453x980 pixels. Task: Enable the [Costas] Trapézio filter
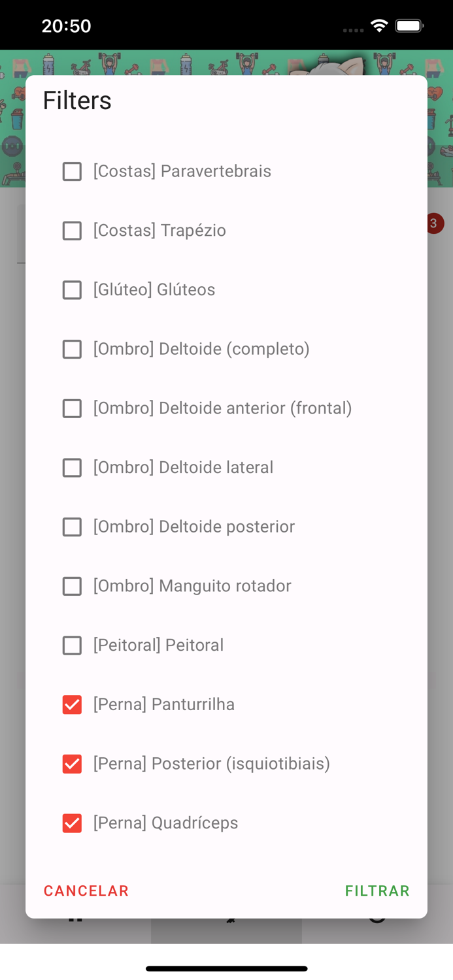pyautogui.click(x=72, y=231)
